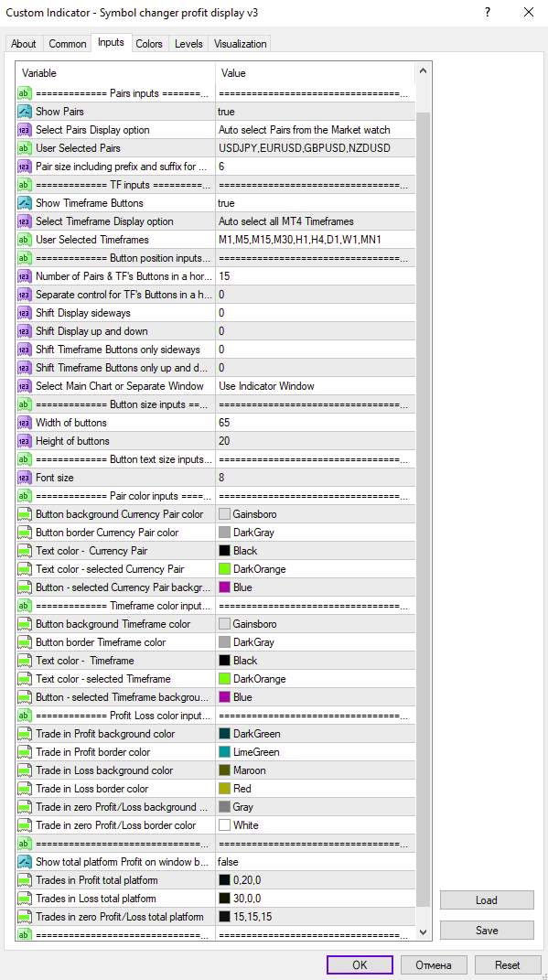Open the Use Indicator Window value list
Screen dimensions: 548x980
tap(315, 386)
